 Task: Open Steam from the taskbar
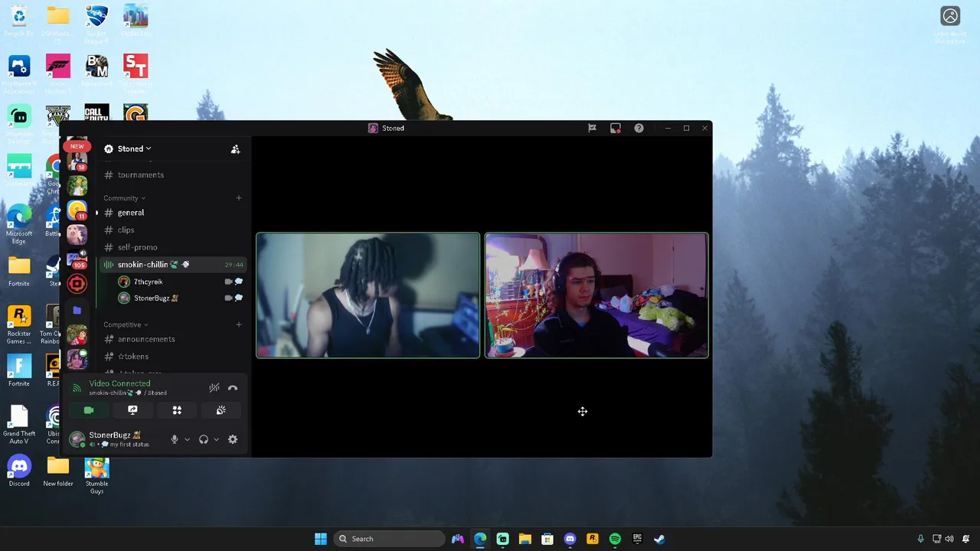point(659,539)
